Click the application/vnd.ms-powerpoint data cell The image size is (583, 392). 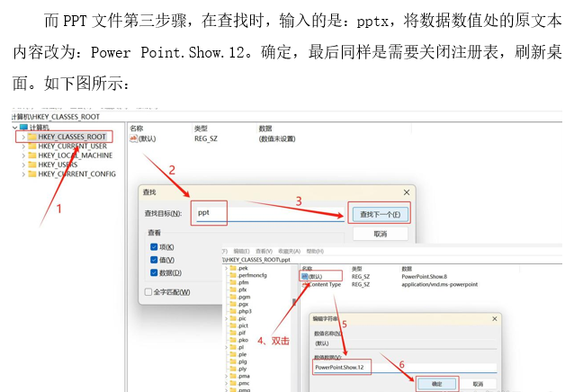point(439,285)
